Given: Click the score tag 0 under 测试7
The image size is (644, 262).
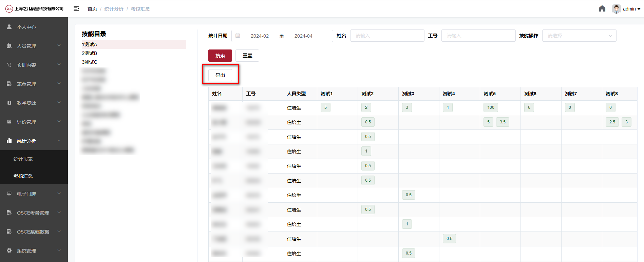Looking at the screenshot, I should tap(570, 107).
